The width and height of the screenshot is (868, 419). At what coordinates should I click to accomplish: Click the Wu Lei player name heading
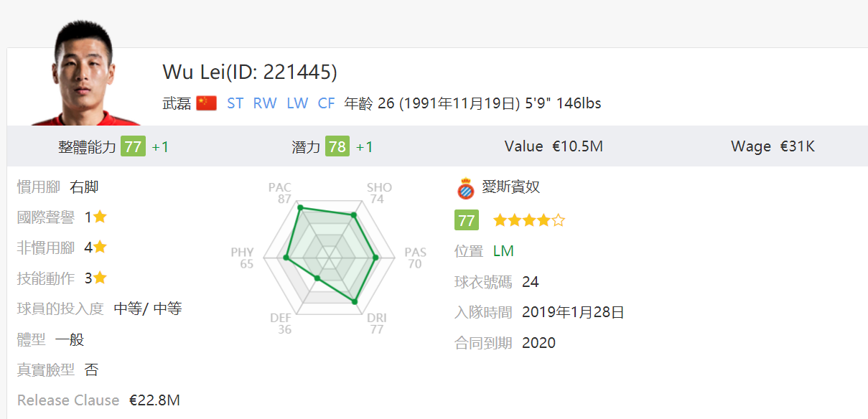point(249,72)
